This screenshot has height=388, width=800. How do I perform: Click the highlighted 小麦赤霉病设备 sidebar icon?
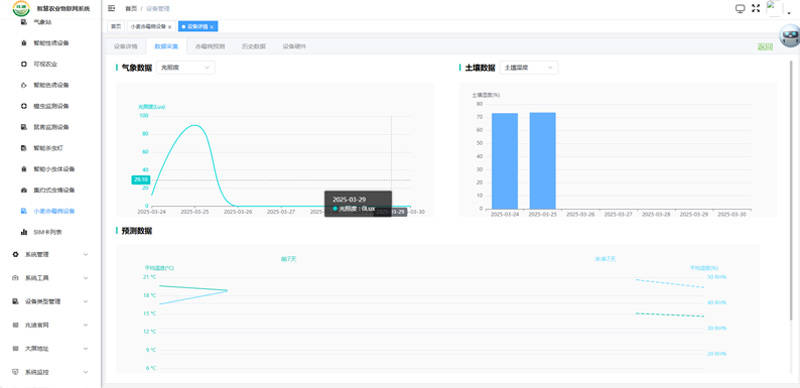point(23,210)
